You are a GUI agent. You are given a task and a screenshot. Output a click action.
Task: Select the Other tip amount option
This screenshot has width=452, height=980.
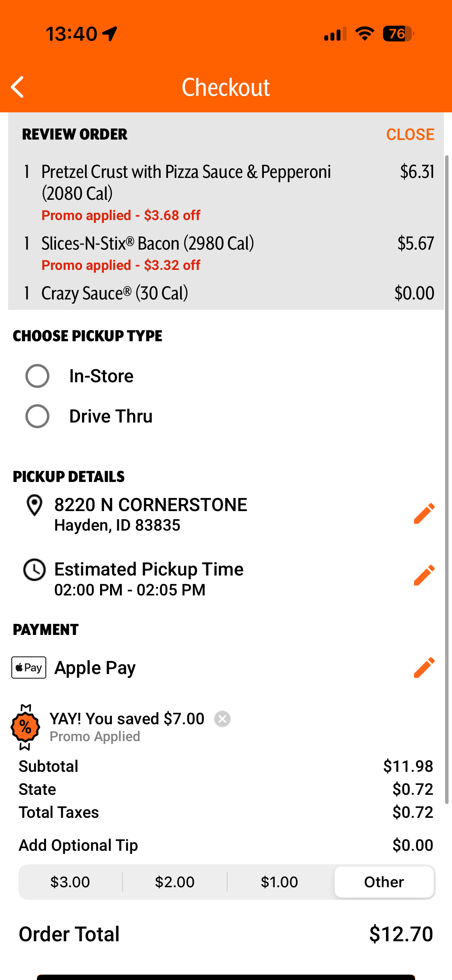tap(384, 882)
